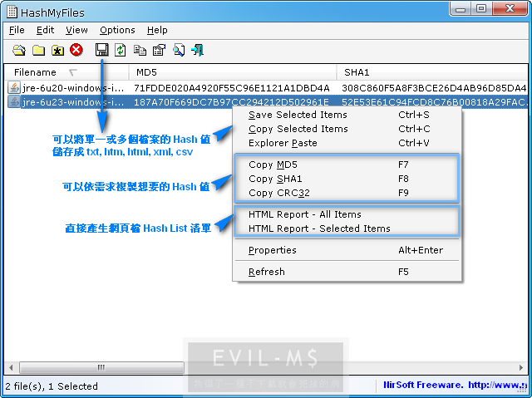
Task: Click the Properties toolbar icon
Action: click(x=159, y=50)
